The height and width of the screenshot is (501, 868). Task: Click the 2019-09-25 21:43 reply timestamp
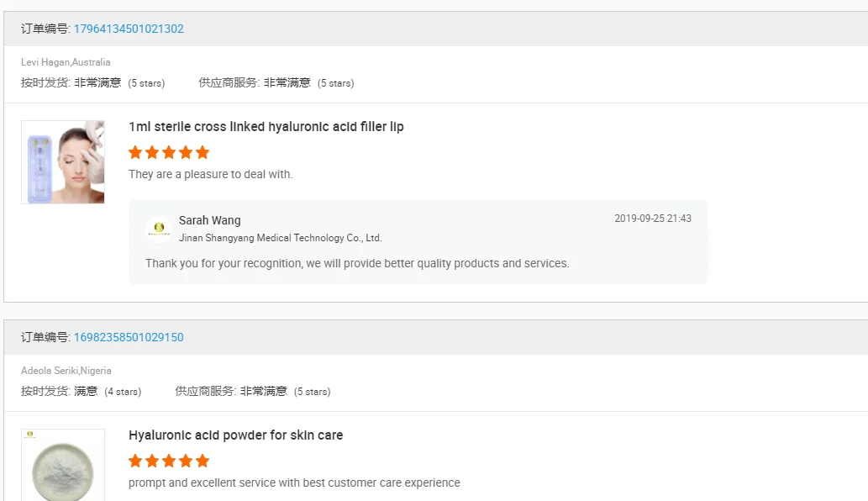pos(652,219)
